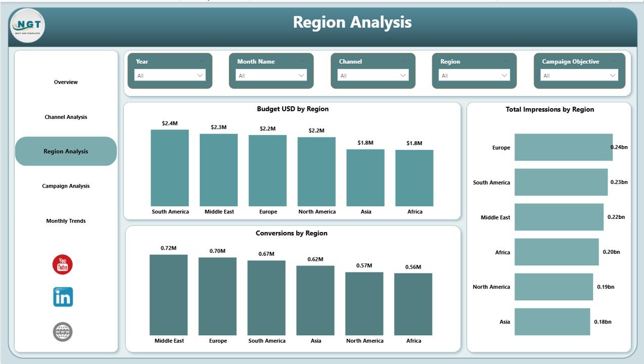Open the YouTube channel icon
Viewport: 644px width, 364px height.
[x=63, y=264]
